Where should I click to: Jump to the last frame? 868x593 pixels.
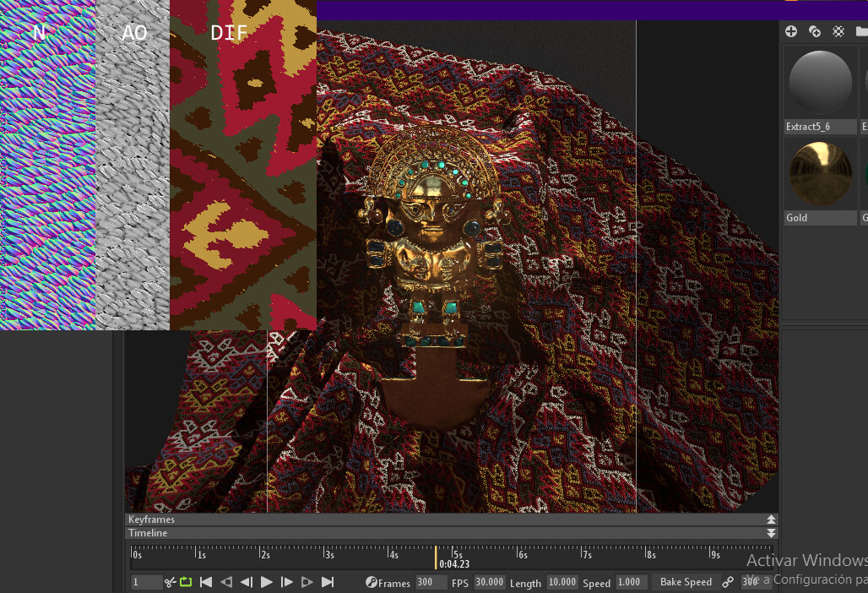(328, 583)
